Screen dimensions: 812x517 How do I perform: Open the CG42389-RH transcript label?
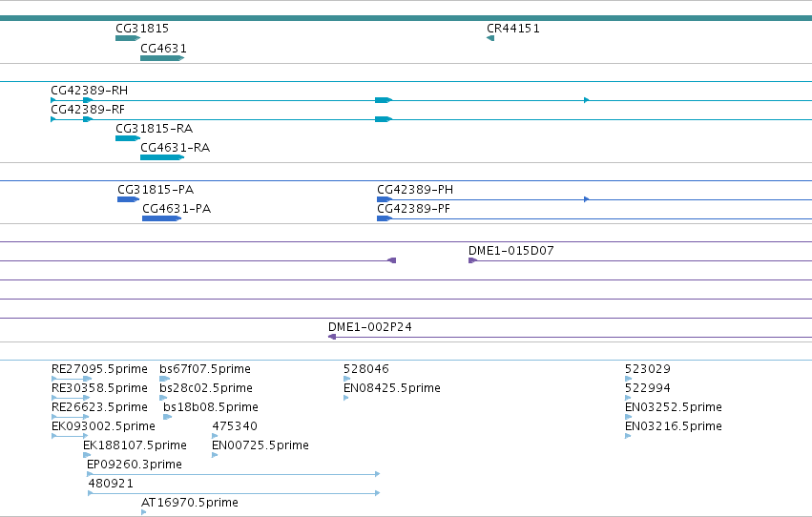tap(89, 91)
